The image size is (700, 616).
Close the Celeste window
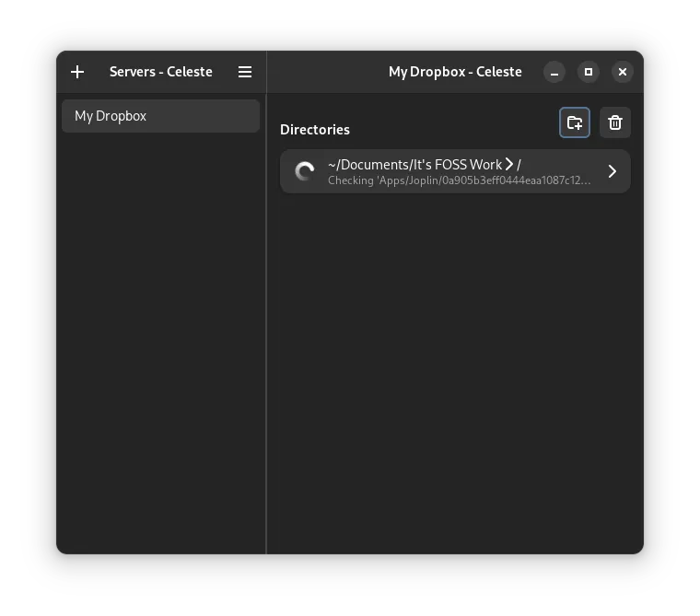coord(623,72)
